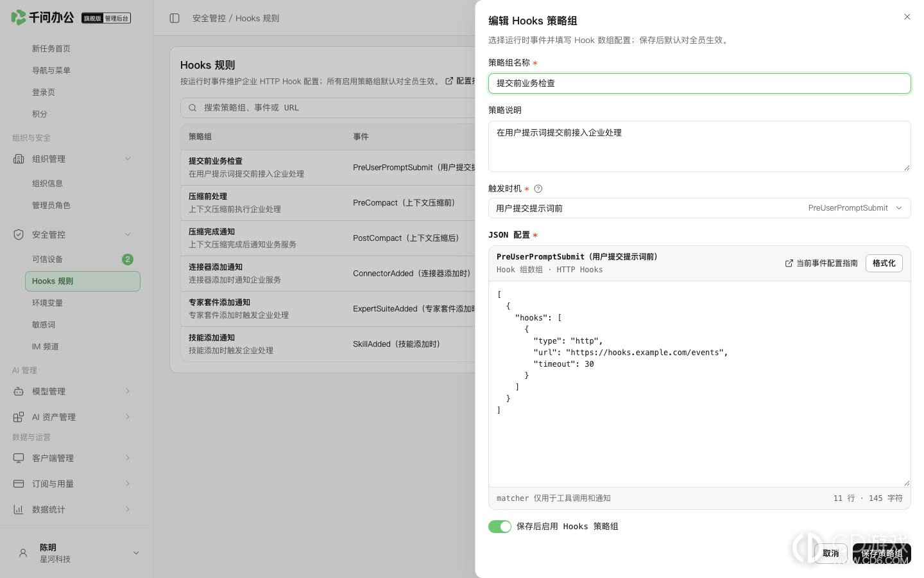
Task: Select the 压缩前处理 strategy row
Action: [328, 203]
